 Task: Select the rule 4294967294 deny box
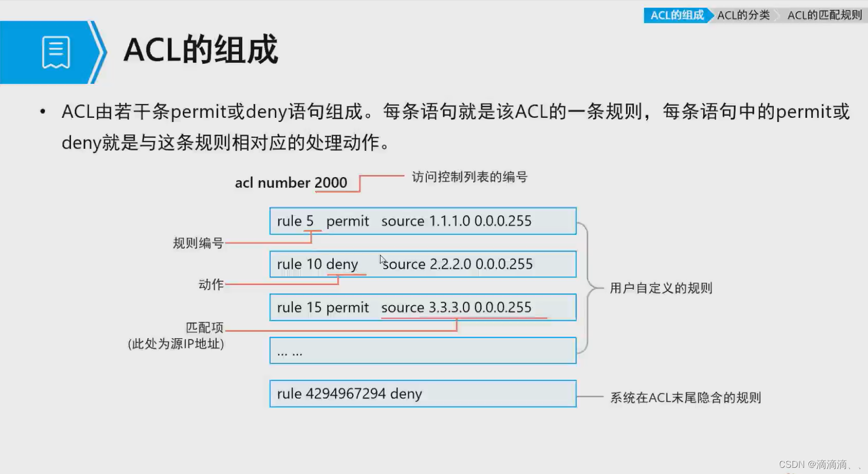pyautogui.click(x=422, y=394)
